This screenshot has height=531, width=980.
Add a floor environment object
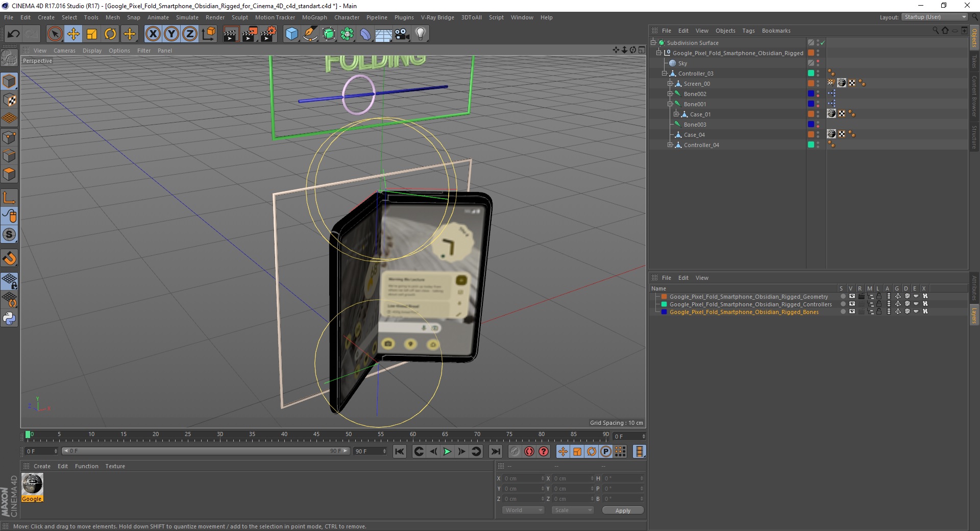383,34
